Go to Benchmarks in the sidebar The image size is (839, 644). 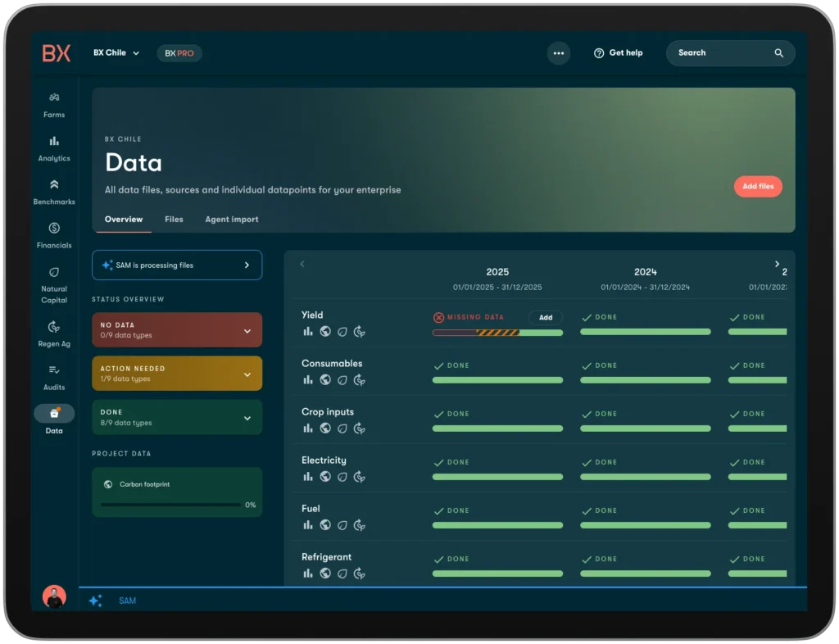pyautogui.click(x=54, y=185)
